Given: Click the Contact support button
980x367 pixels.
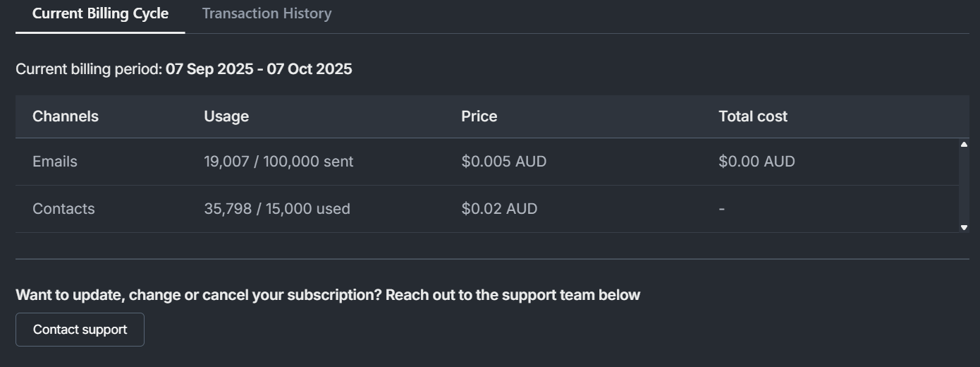Looking at the screenshot, I should point(80,330).
